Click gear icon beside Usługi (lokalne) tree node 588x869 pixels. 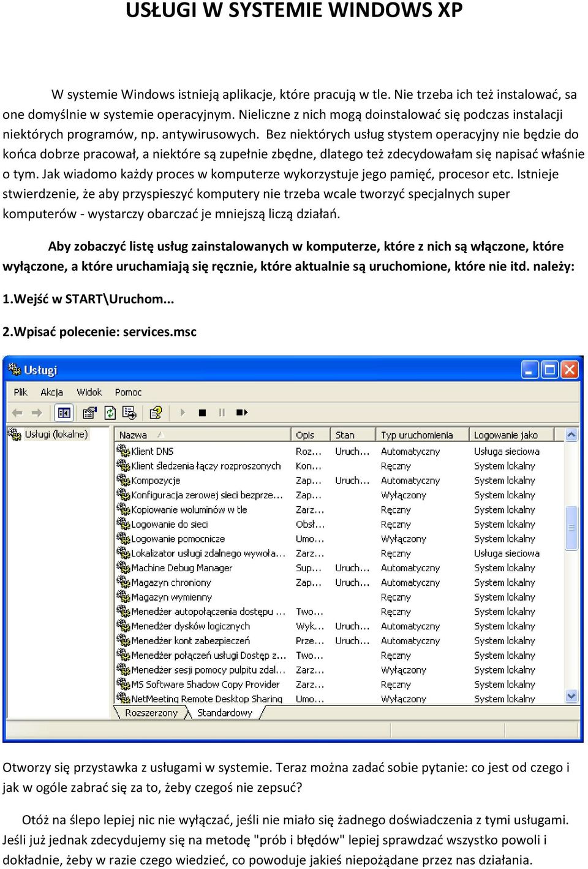[15, 434]
